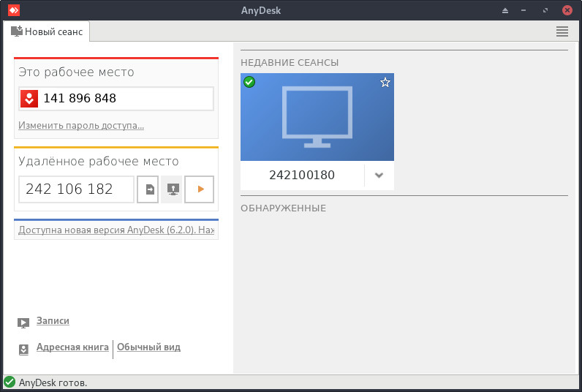Screen dimensions: 582x392
Task: Expand the dropdown arrow for 242100180
Action: [379, 176]
